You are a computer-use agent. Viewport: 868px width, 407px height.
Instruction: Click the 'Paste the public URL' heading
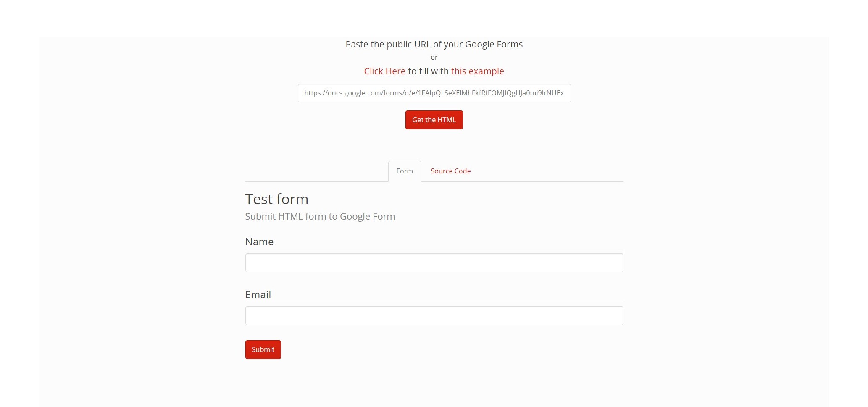(x=434, y=44)
